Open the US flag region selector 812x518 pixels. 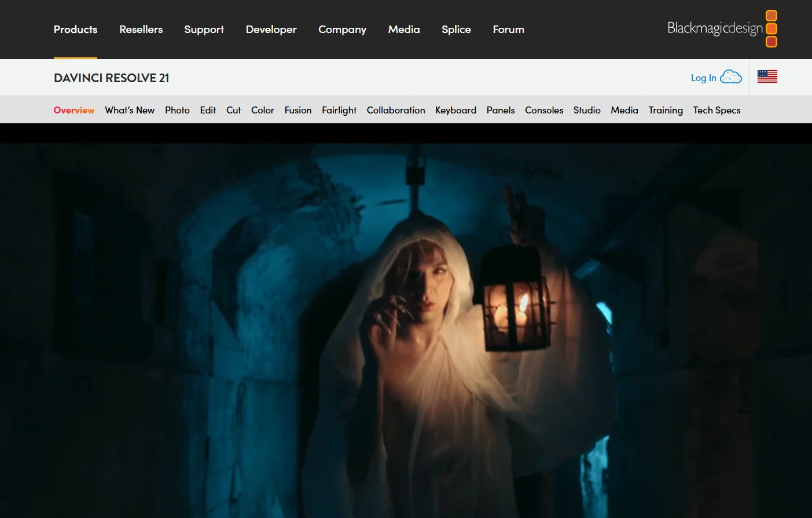point(767,76)
